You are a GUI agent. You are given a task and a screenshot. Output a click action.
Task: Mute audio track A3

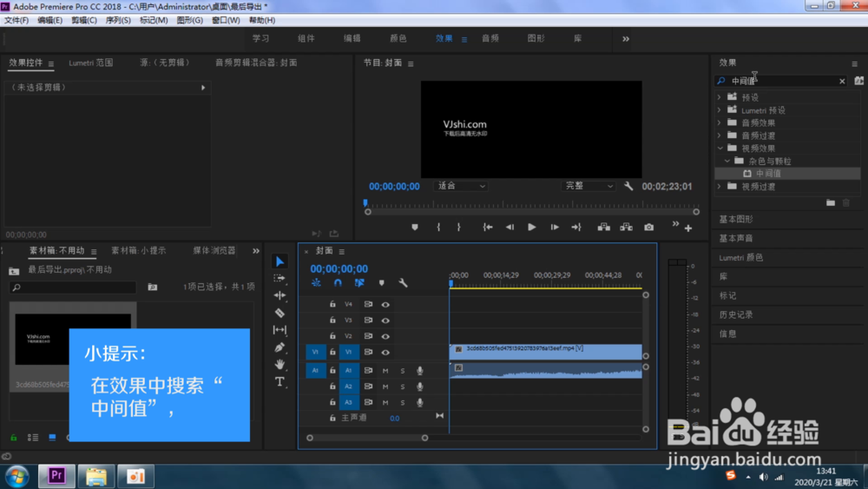(x=385, y=403)
